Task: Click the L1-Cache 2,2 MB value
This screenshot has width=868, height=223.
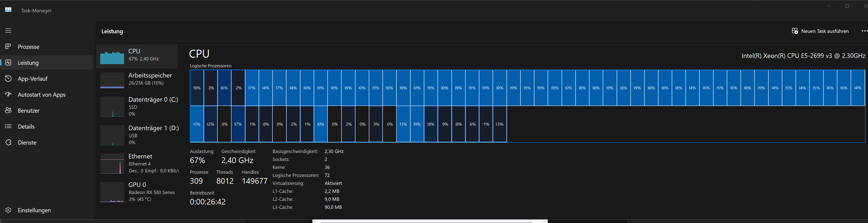Action: point(332,191)
